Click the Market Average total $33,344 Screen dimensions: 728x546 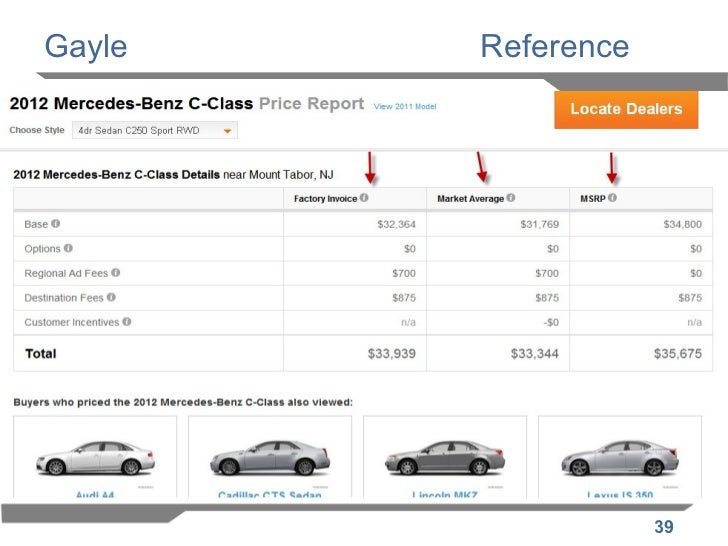click(x=534, y=354)
